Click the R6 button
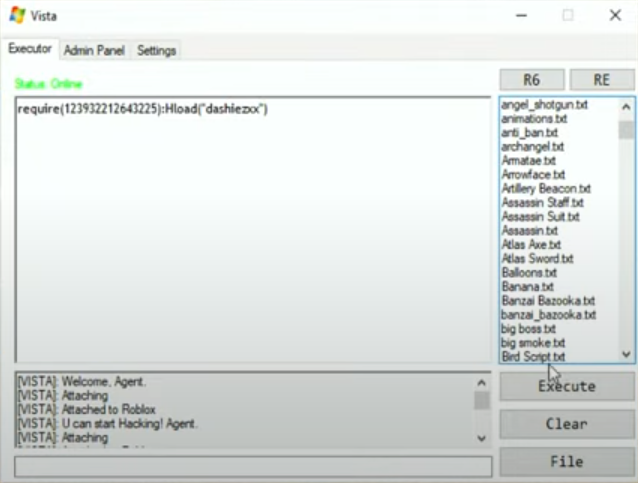This screenshot has width=638, height=483. pyautogui.click(x=532, y=79)
